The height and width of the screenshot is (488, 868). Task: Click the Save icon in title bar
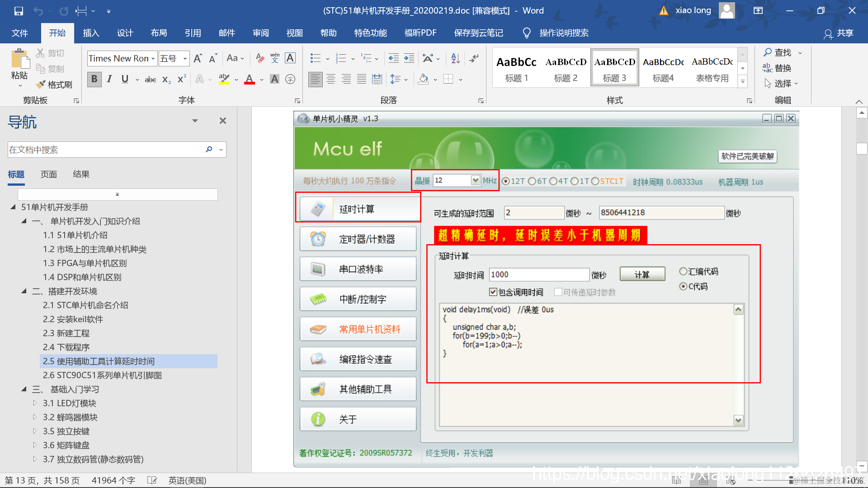(x=19, y=11)
